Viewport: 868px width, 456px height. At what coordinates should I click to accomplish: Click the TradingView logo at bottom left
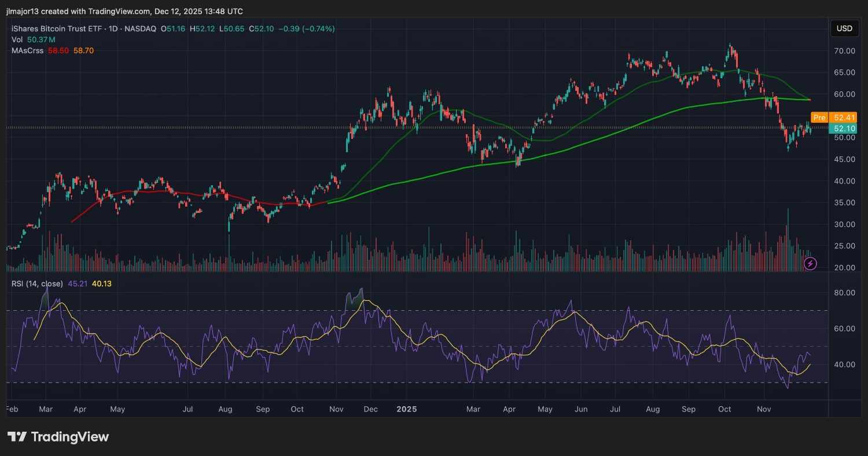pyautogui.click(x=58, y=437)
